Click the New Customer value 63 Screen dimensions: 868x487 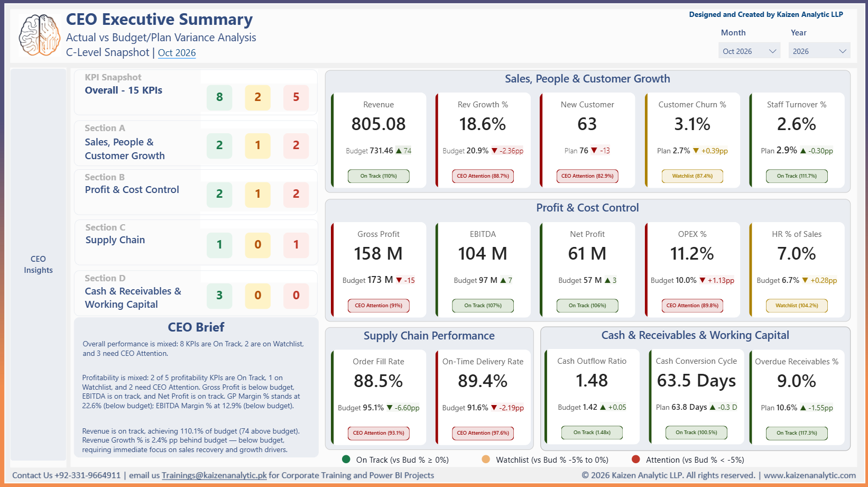[587, 124]
